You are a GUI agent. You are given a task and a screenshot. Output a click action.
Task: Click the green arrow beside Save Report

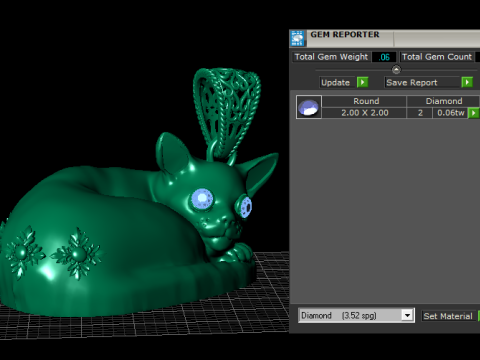tap(467, 82)
